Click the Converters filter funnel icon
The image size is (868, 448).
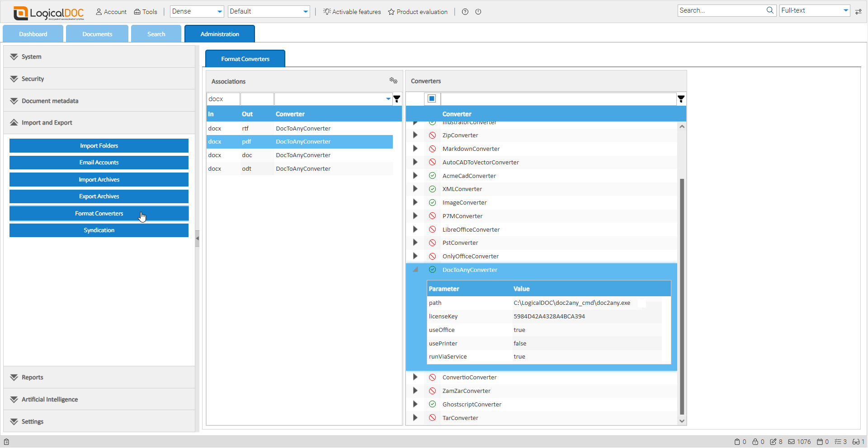[681, 99]
